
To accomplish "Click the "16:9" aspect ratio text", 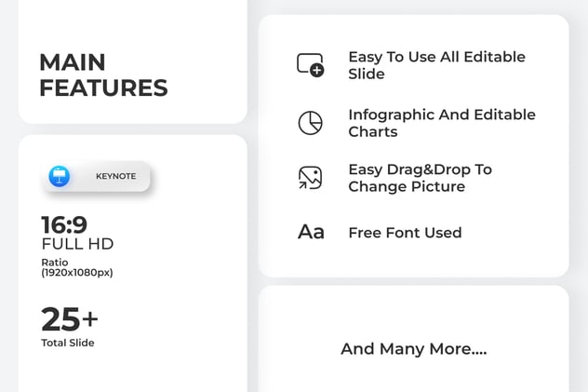I will click(x=64, y=225).
